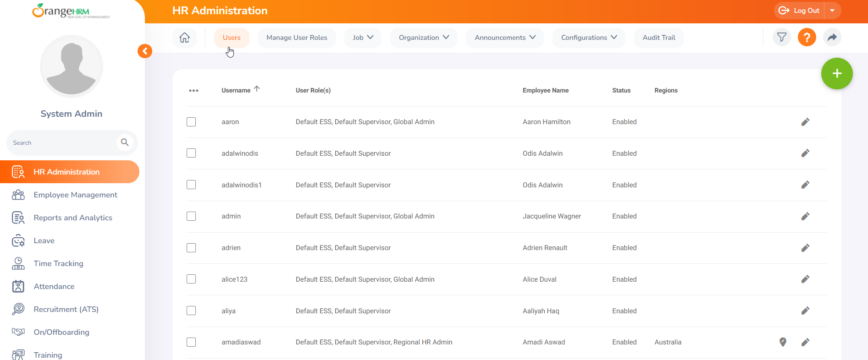Click the three-dots options icon in table header
This screenshot has height=360, width=868.
(194, 91)
